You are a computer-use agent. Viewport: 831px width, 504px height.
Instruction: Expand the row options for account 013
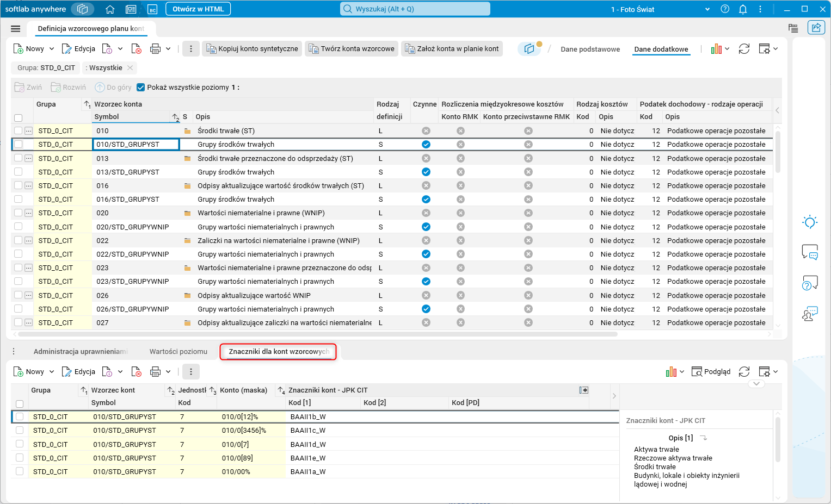coord(28,158)
